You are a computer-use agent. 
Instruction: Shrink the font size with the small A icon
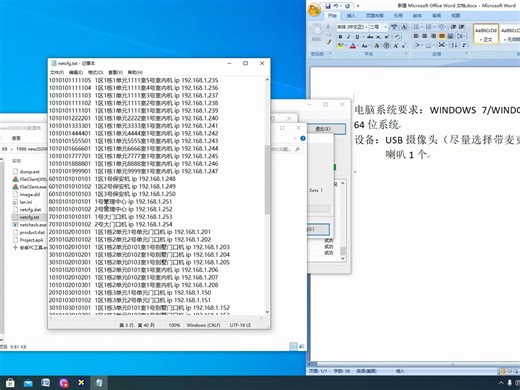tap(404, 46)
